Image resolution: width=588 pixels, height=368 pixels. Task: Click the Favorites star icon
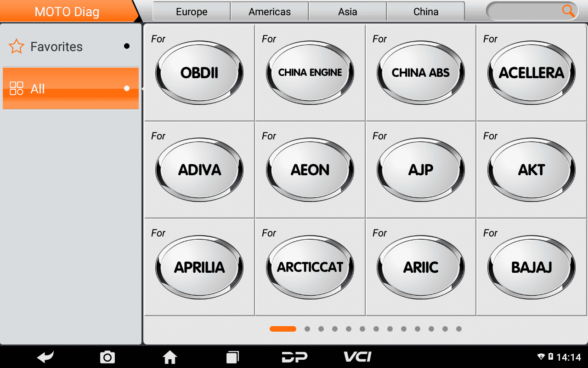(17, 46)
